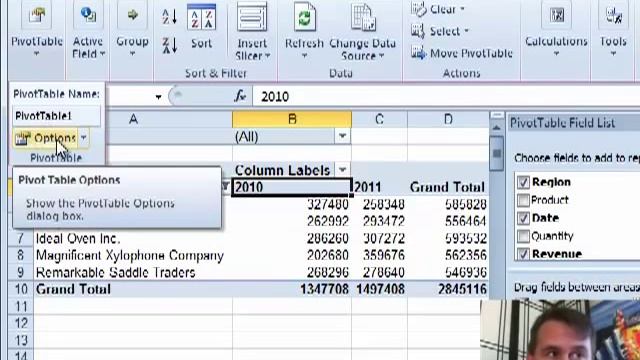The height and width of the screenshot is (360, 640).
Task: Open the Name Box dropdown arrow
Action: (x=158, y=97)
